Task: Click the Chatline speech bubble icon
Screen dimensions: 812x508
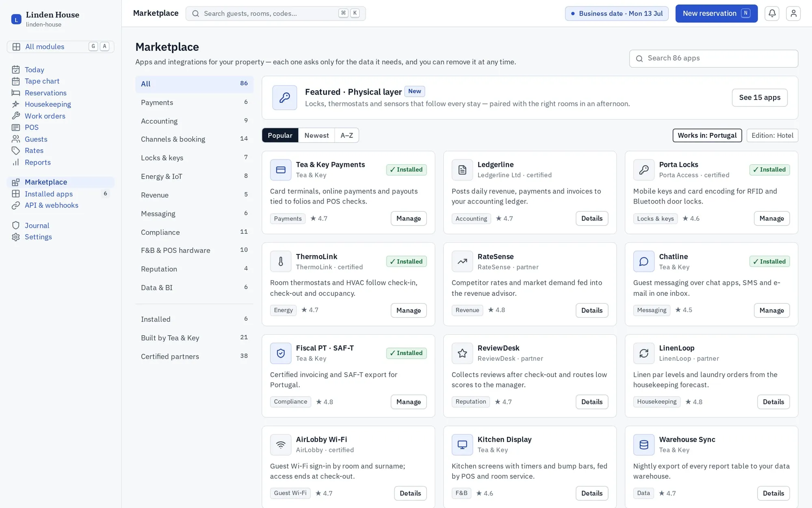Action: [x=644, y=261]
